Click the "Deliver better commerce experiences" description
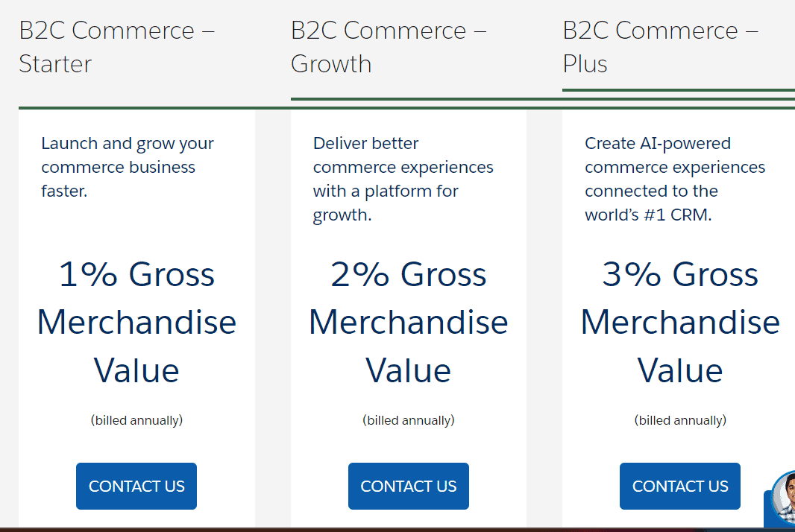 click(403, 179)
